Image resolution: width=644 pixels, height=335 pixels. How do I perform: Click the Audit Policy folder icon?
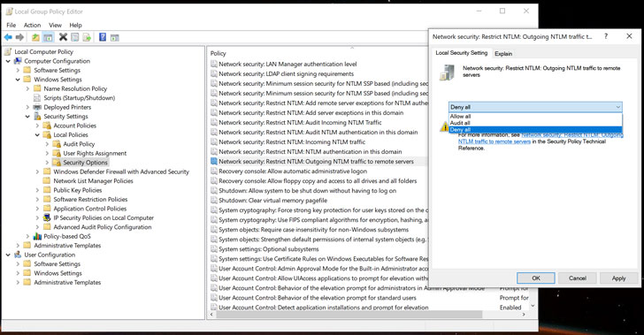[x=57, y=144]
